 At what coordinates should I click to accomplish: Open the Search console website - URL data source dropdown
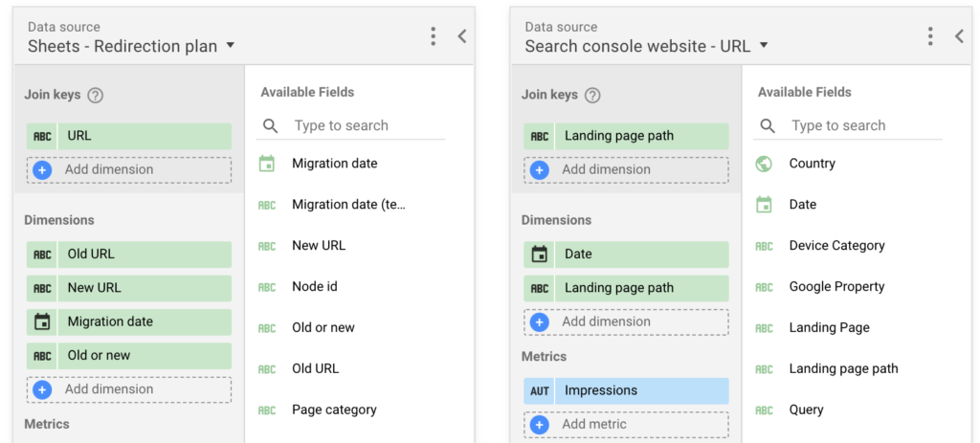click(x=646, y=46)
